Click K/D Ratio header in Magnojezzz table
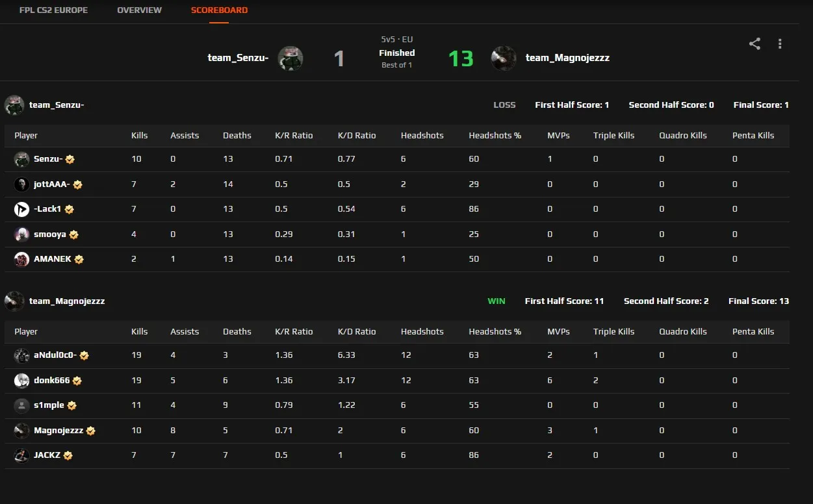The height and width of the screenshot is (504, 813). (x=357, y=332)
